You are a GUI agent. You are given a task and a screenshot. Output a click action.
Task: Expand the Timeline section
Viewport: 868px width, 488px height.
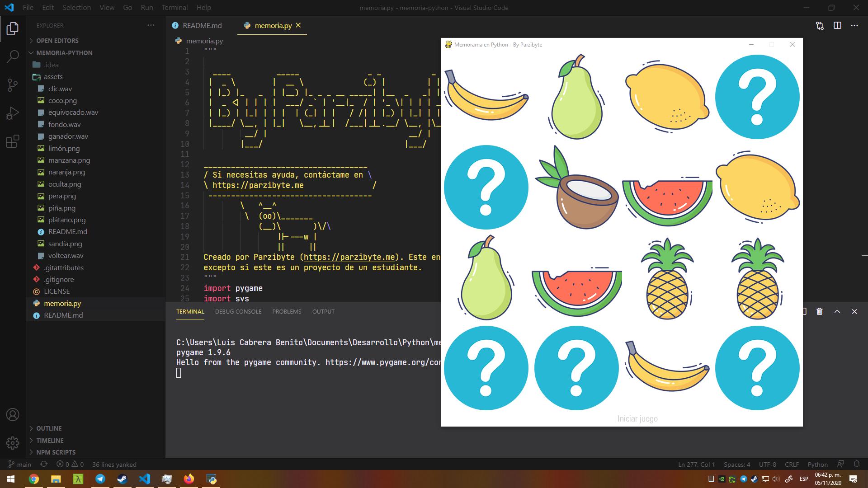(x=50, y=441)
